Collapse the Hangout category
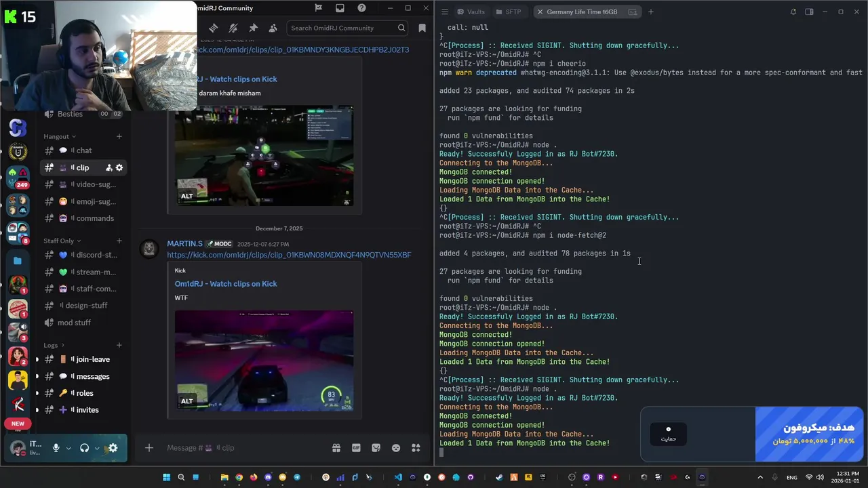This screenshot has height=488, width=868. (60, 136)
